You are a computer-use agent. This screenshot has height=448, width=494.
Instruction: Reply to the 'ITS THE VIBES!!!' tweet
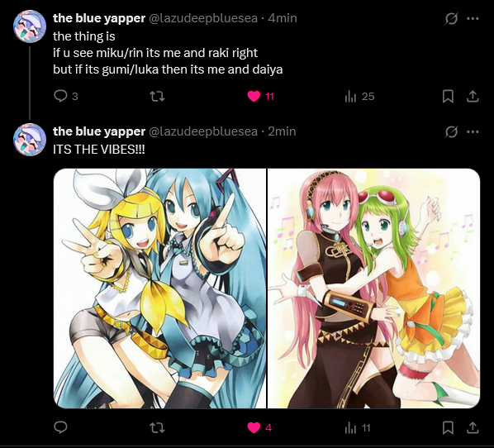60,427
